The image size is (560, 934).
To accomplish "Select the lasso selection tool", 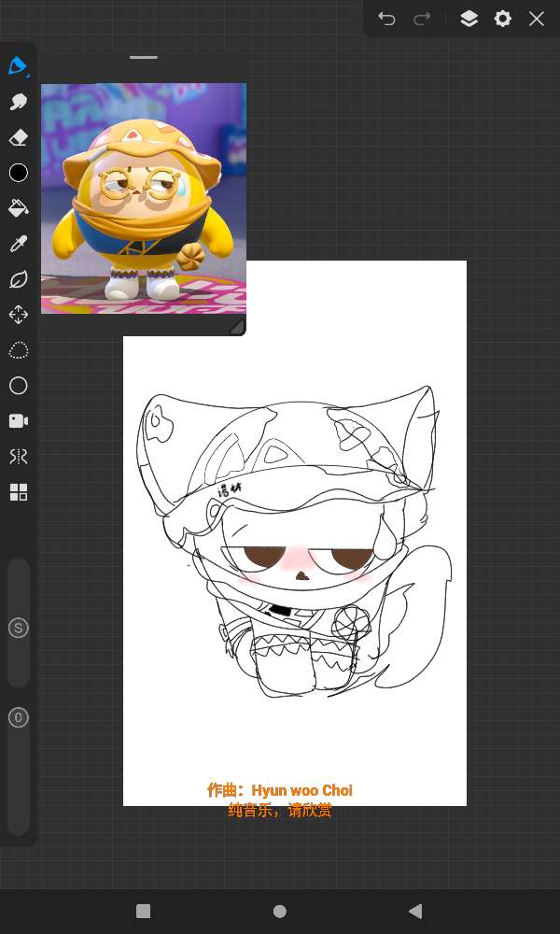I will click(x=18, y=350).
